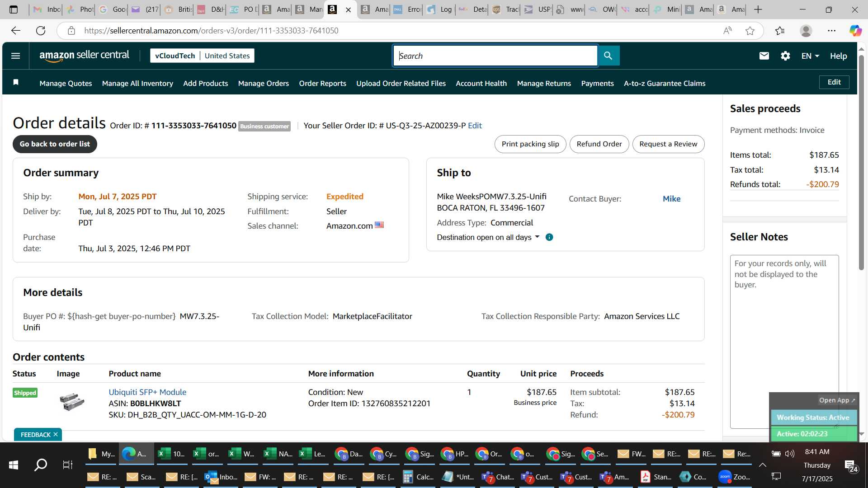Click the page vertical scrollbar
The width and height of the screenshot is (868, 488).
click(861, 163)
